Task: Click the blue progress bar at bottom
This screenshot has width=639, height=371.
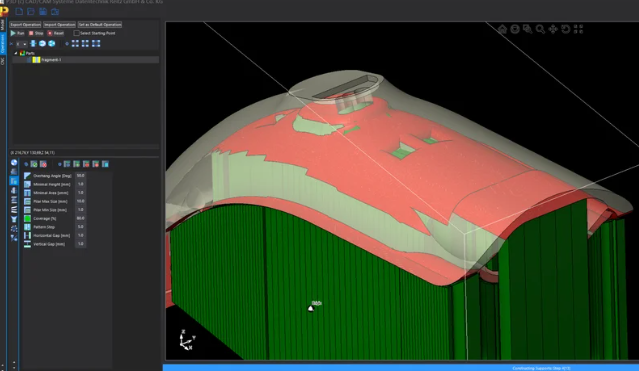Action: point(401,368)
